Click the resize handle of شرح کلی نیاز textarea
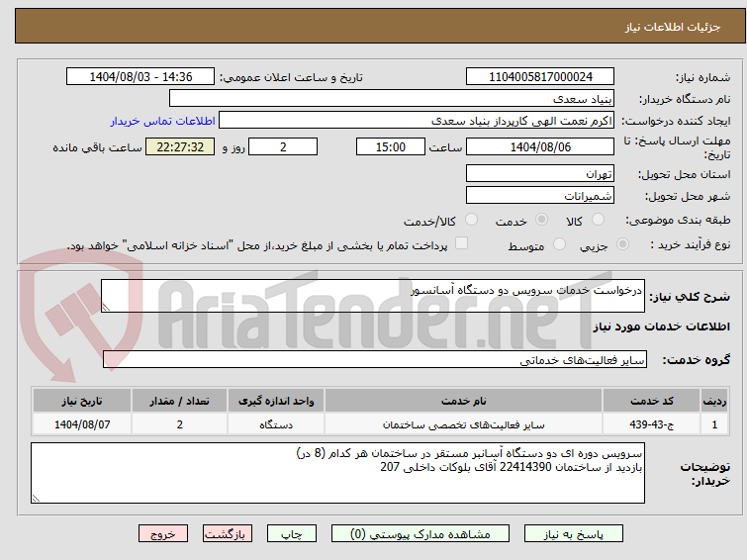 coord(106,308)
